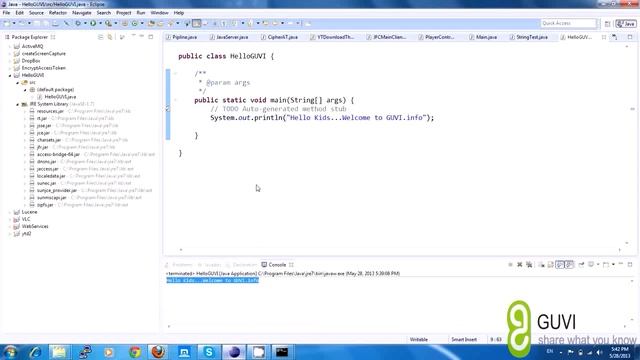Screen dimensions: 640x360
Task: Create a New Java Class icon
Action: pos(135,23)
